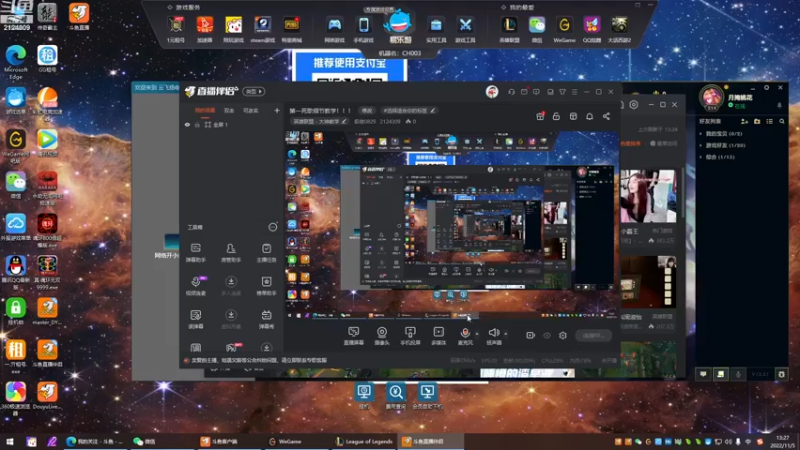
Task: Click add-friend icon in WeGame friends panel
Action: coord(744,121)
